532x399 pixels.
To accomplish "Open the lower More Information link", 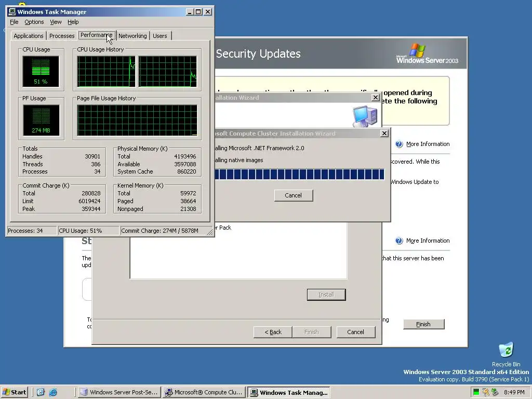I will (428, 241).
